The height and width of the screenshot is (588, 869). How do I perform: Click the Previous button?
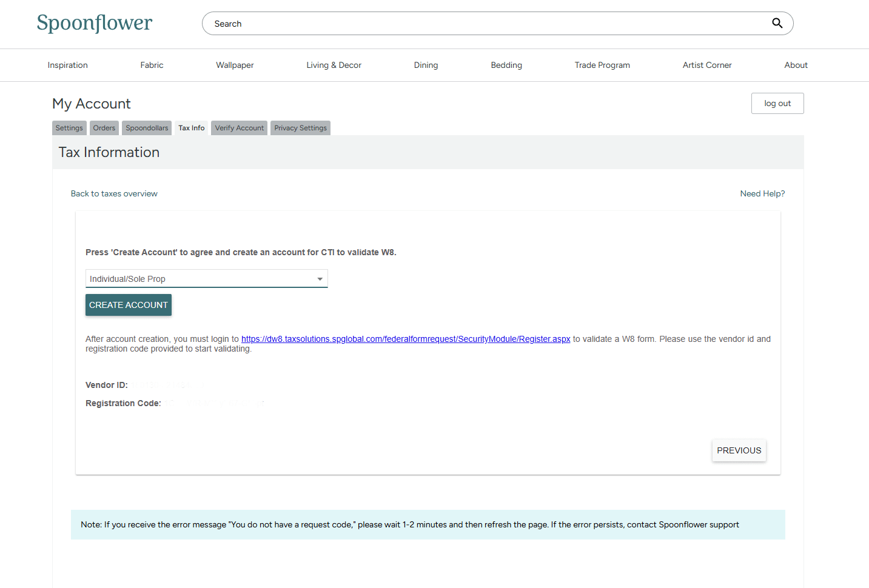[x=739, y=450]
